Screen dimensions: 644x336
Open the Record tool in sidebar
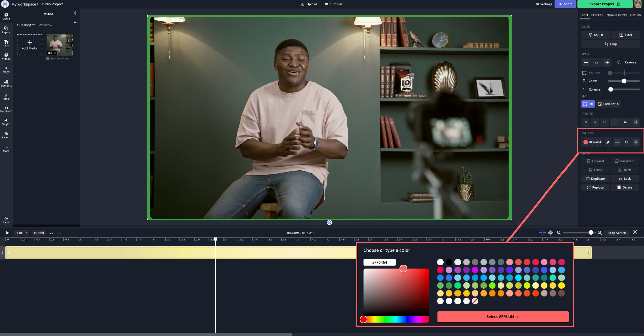tap(6, 135)
